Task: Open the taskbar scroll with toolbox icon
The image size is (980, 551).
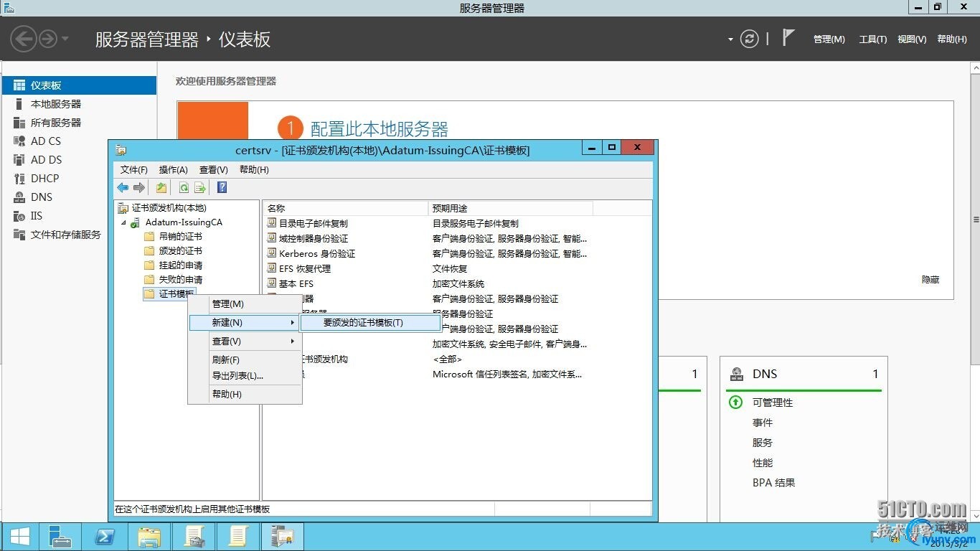Action: (x=194, y=537)
